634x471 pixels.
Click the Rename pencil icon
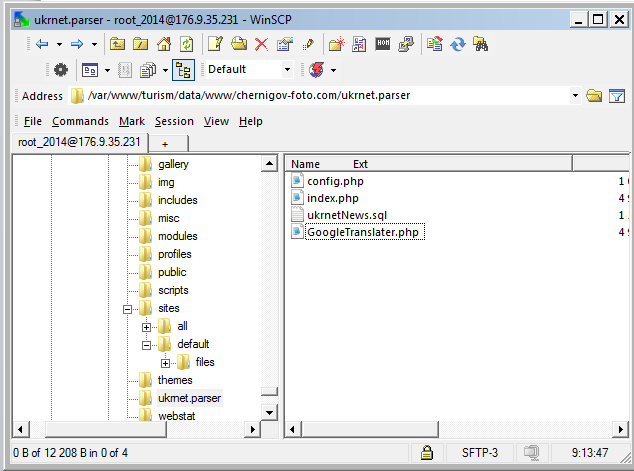click(308, 44)
